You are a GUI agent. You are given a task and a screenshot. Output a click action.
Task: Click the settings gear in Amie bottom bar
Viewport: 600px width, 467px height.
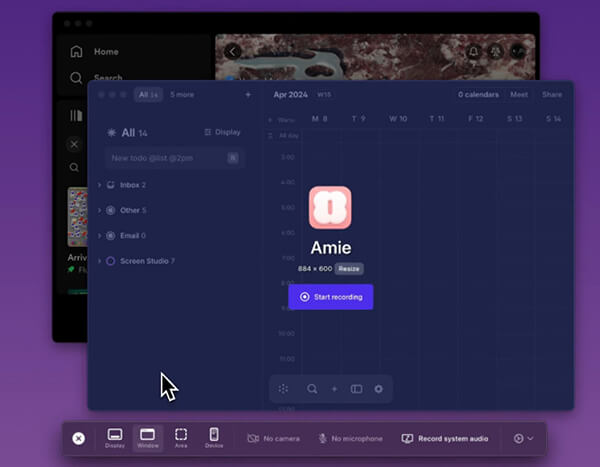pos(378,389)
